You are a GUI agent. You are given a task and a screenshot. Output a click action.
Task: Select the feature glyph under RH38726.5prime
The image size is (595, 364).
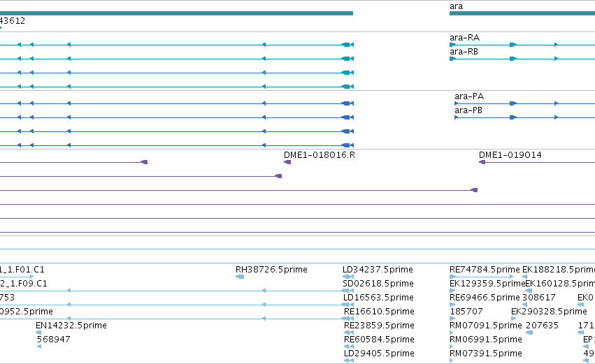click(240, 277)
